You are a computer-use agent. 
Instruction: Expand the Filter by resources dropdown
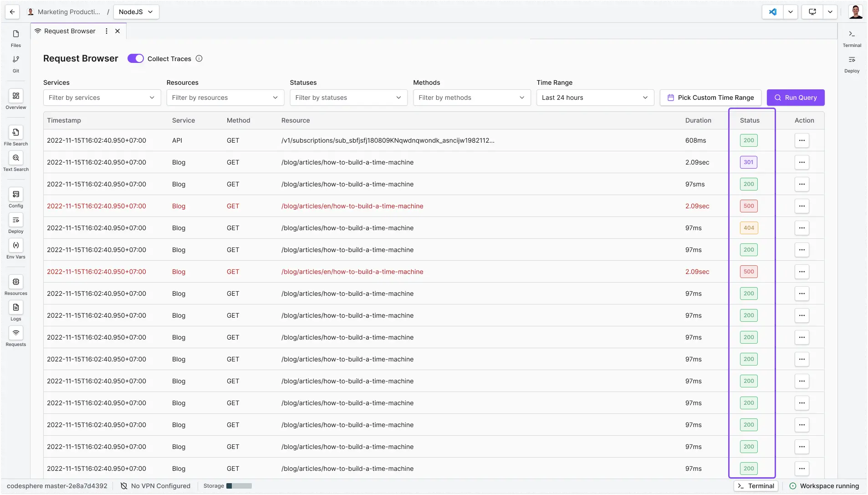coord(225,98)
